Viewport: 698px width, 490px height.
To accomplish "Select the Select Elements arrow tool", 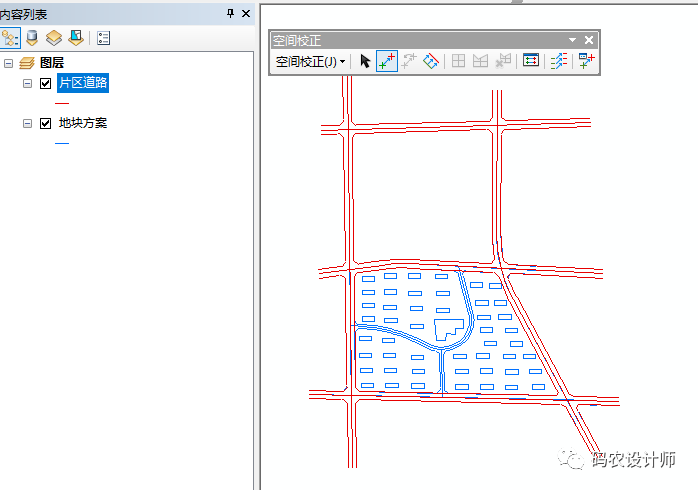I will coord(365,61).
